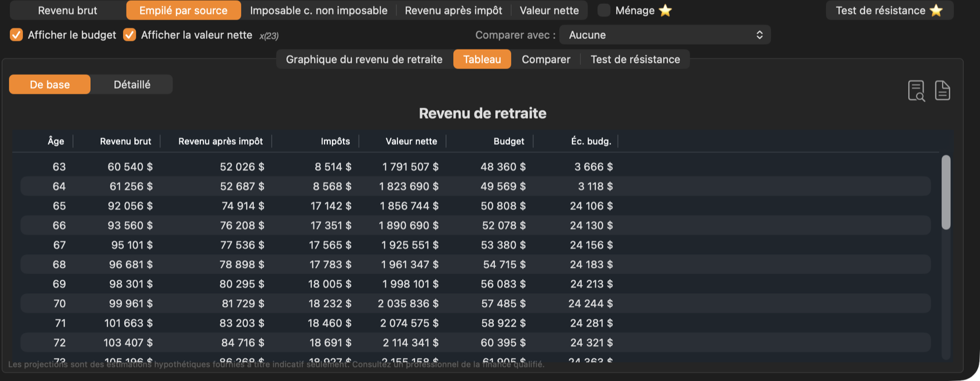Uncheck Afficher la valeur nette
The image size is (980, 381).
click(x=129, y=35)
